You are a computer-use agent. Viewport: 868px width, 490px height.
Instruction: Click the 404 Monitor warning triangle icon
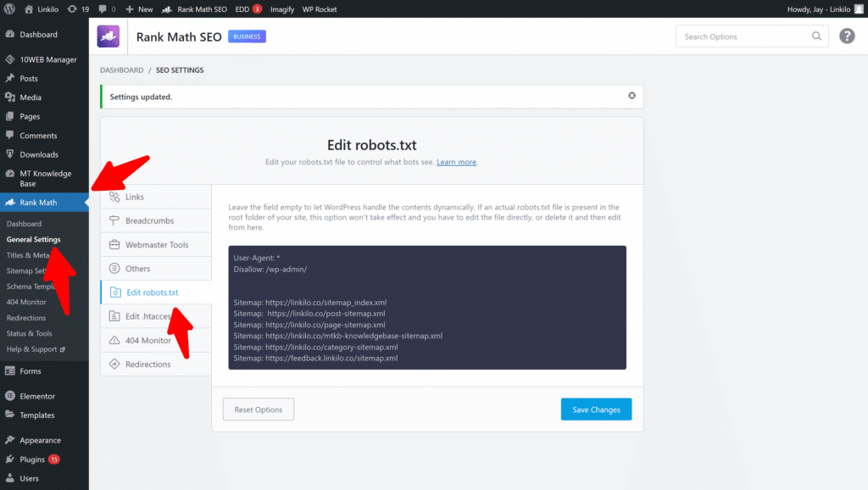click(114, 341)
